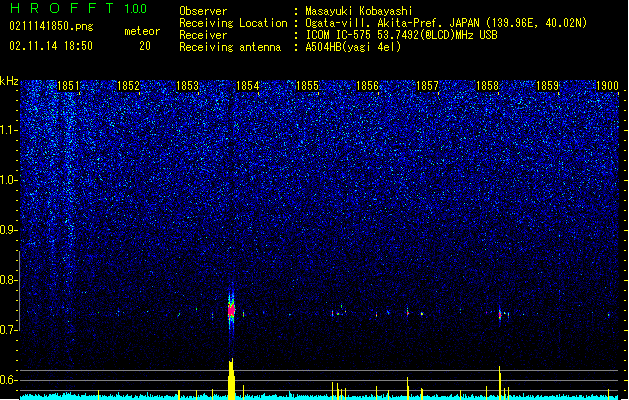Viewport: 629px width, 400px height.
Task: Click the Receiver label
Action: [203, 35]
